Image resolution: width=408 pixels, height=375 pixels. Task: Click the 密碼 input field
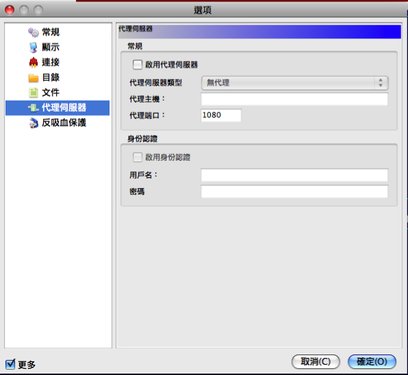[294, 192]
